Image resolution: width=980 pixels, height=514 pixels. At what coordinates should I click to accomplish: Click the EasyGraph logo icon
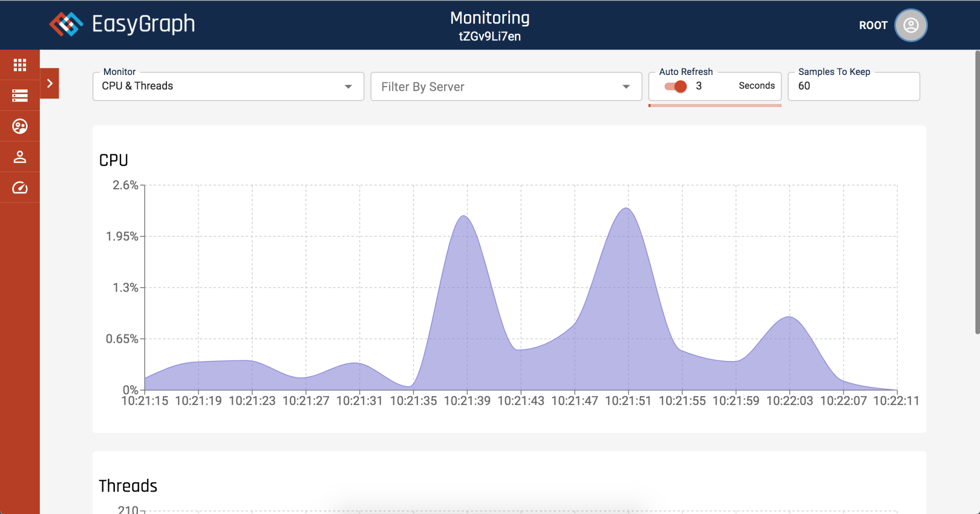(x=66, y=24)
